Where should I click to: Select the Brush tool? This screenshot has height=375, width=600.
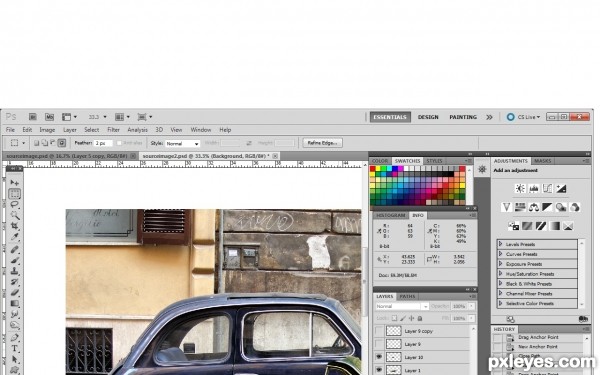(x=15, y=260)
